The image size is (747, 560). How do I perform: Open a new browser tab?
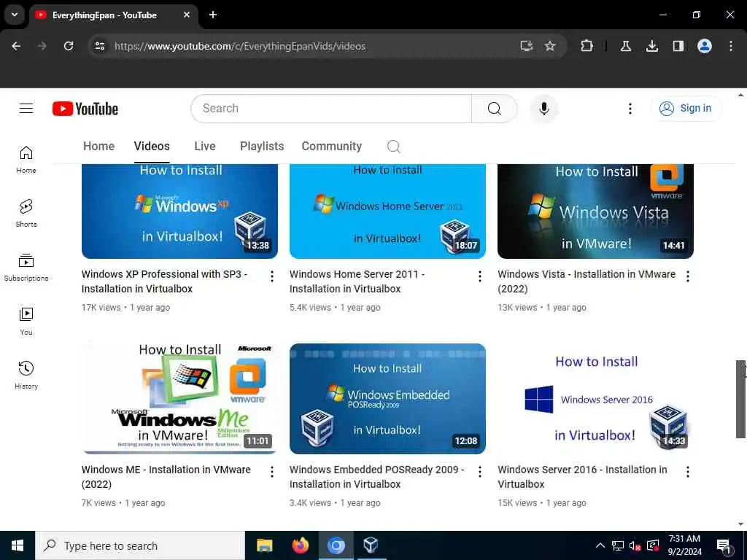213,15
